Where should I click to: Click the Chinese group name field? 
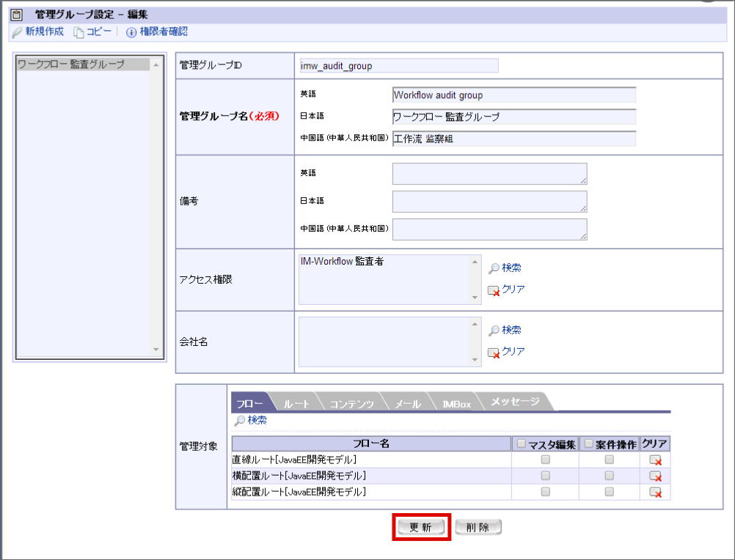(514, 139)
